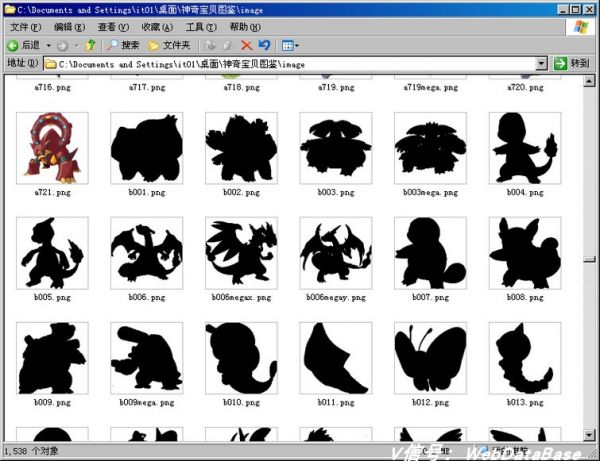This screenshot has width=600, height=461.
Task: Expand the address bar dropdown
Action: [541, 64]
